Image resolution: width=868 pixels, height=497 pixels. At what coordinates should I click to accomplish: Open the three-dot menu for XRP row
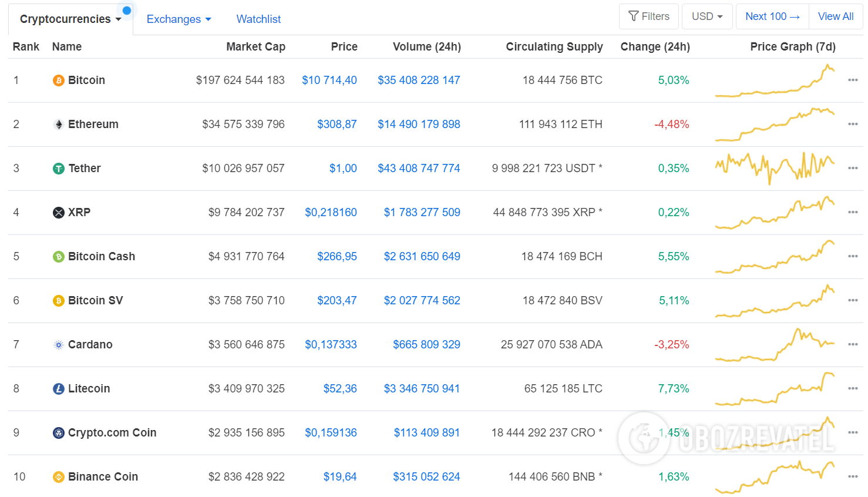(853, 212)
